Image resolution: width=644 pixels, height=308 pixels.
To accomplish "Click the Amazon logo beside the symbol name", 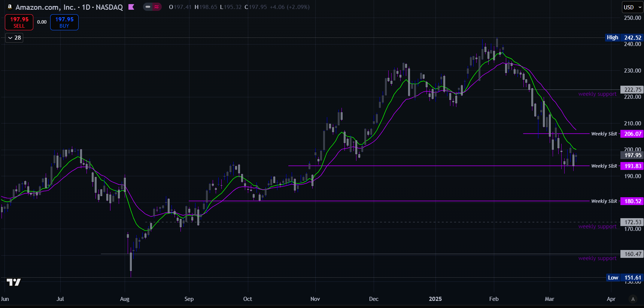I will pos(9,7).
